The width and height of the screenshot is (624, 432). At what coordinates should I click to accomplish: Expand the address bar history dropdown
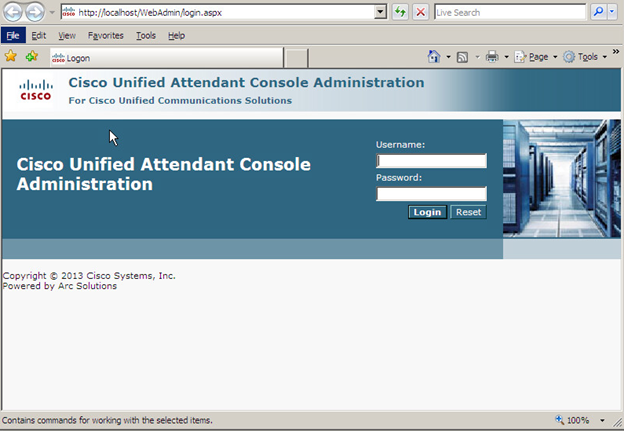pos(380,12)
